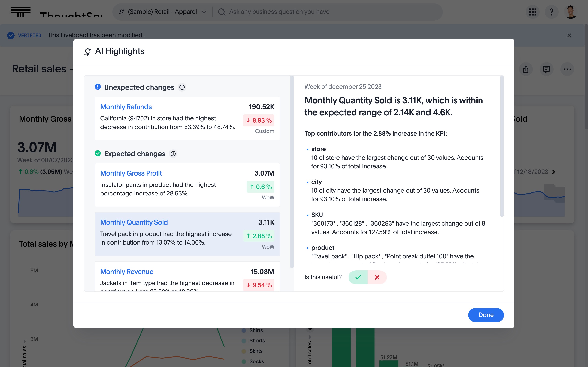Click the Liveboard share icon
The height and width of the screenshot is (367, 588).
[526, 69]
